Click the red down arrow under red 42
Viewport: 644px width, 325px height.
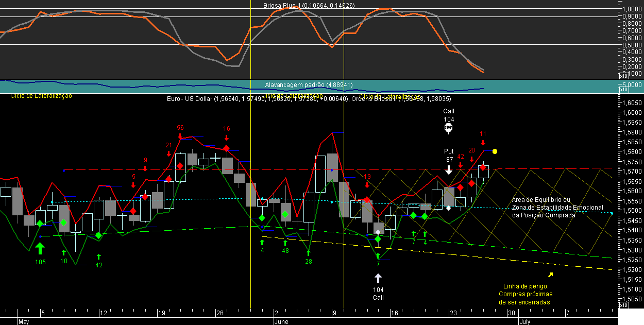click(460, 165)
